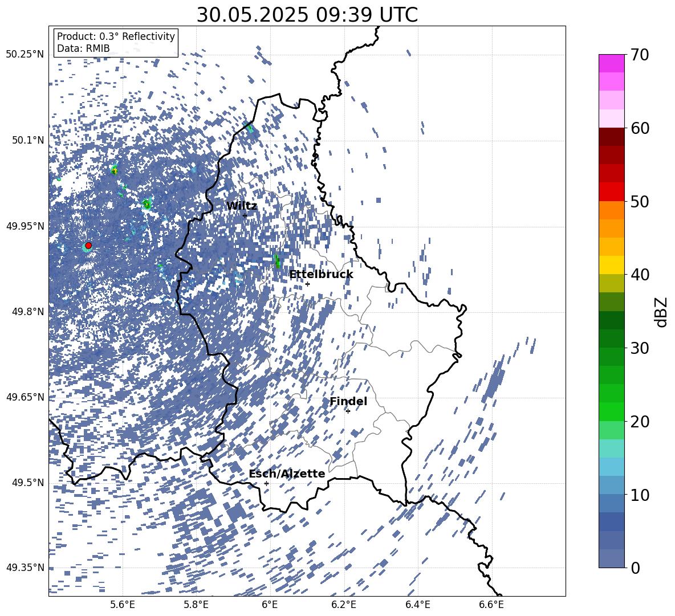Screen dimensions: 675x616
Task: Click the yellow 40 dBZ color band
Action: tap(612, 265)
